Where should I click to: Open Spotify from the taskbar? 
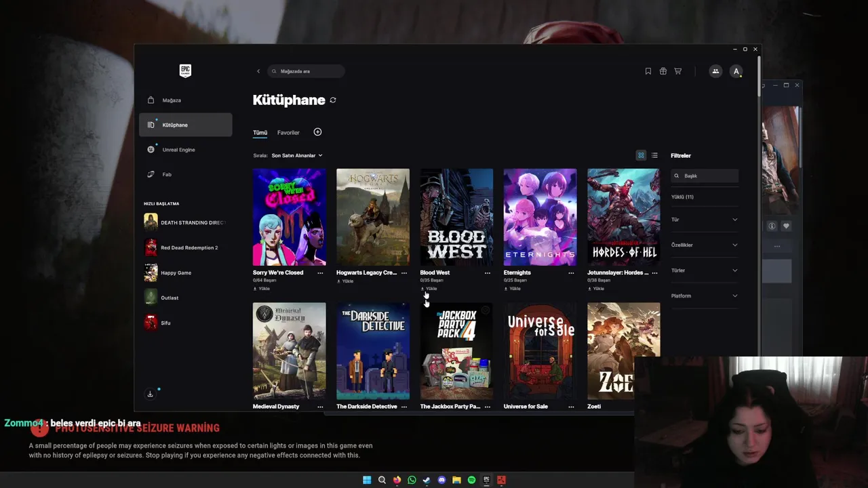coord(471,480)
